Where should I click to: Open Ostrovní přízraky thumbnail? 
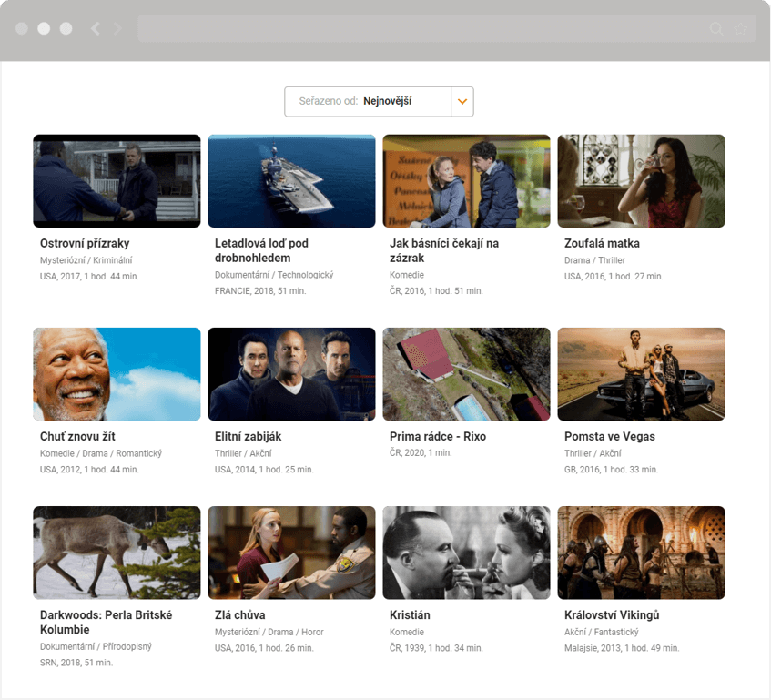coord(117,181)
